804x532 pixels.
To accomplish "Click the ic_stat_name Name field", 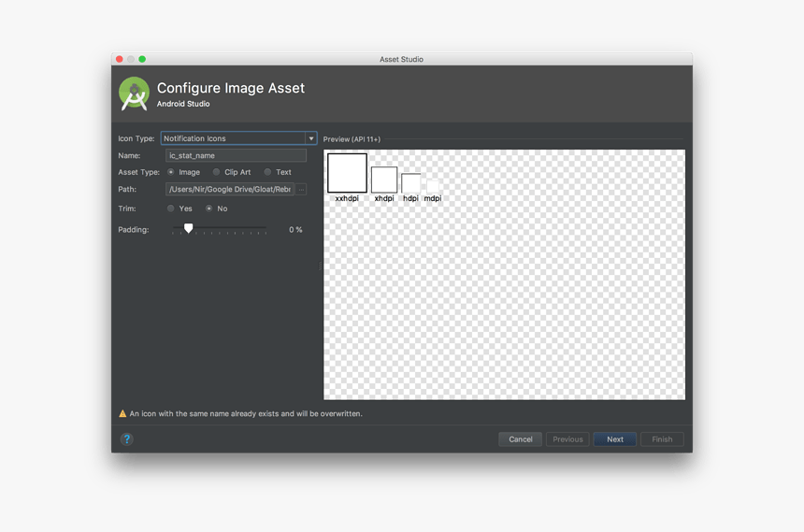I will [x=236, y=155].
